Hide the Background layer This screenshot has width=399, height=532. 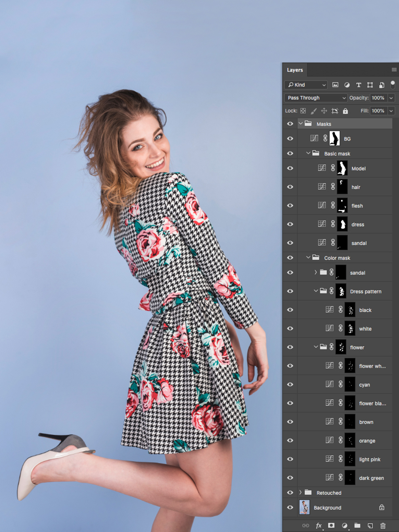point(290,507)
